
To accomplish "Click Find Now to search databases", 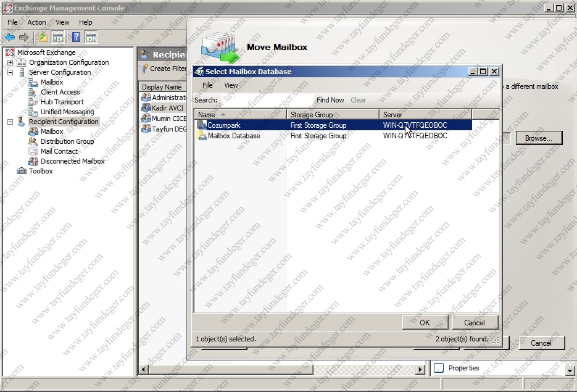I will pyautogui.click(x=330, y=100).
